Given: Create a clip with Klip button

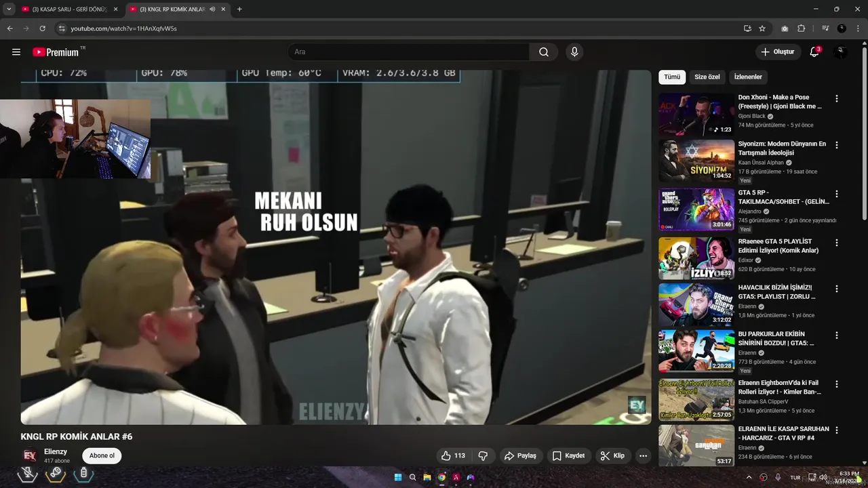Looking at the screenshot, I should coord(612,455).
